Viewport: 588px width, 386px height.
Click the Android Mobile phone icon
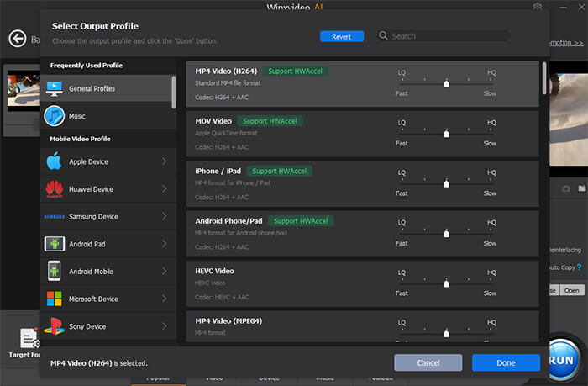coord(55,271)
